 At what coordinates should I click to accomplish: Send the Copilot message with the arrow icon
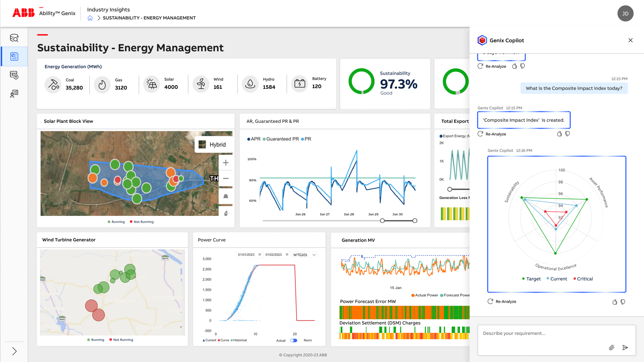[625, 348]
